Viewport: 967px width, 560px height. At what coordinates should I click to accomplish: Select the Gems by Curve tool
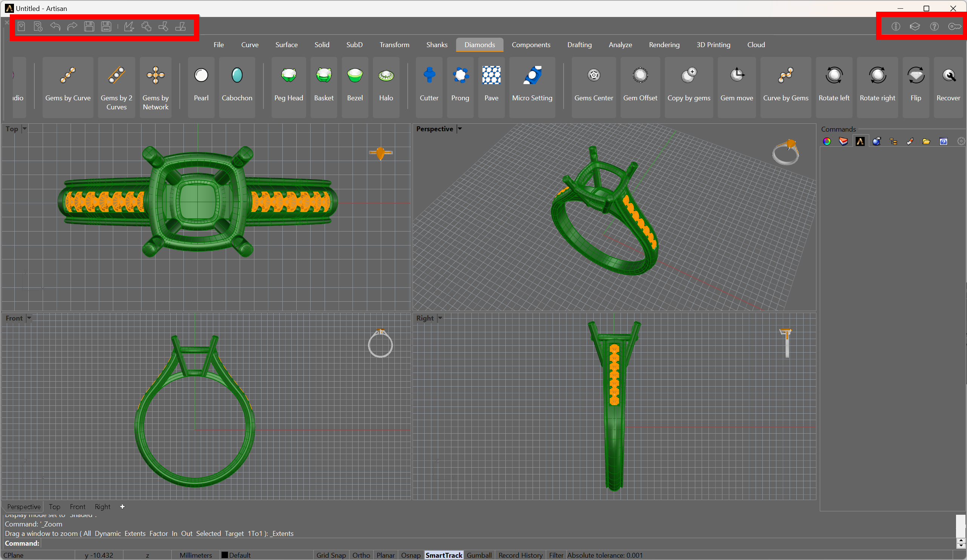tap(68, 87)
